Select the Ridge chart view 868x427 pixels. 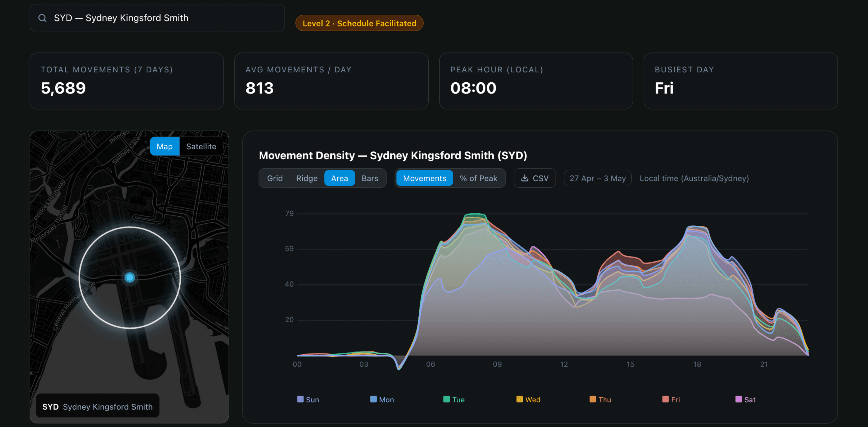tap(307, 178)
